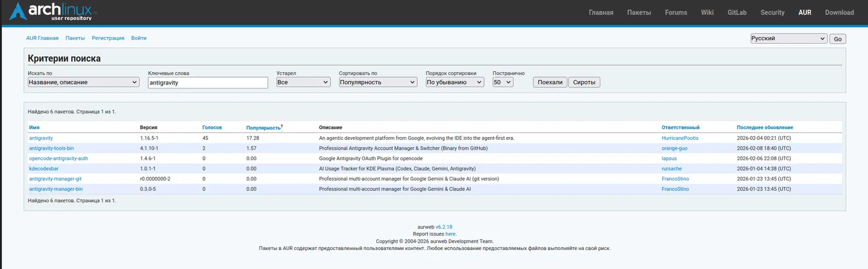Expand the 'Устарел' filter dropdown

pyautogui.click(x=303, y=82)
